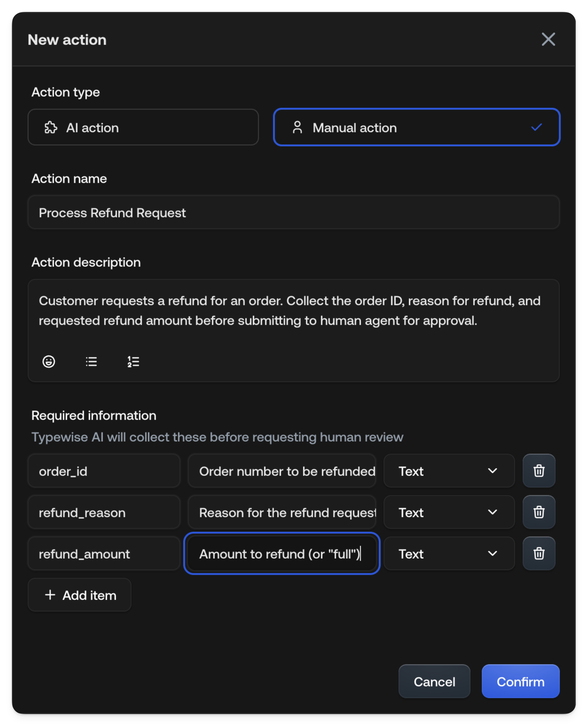The height and width of the screenshot is (726, 588).
Task: Close the New action dialog
Action: 548,40
